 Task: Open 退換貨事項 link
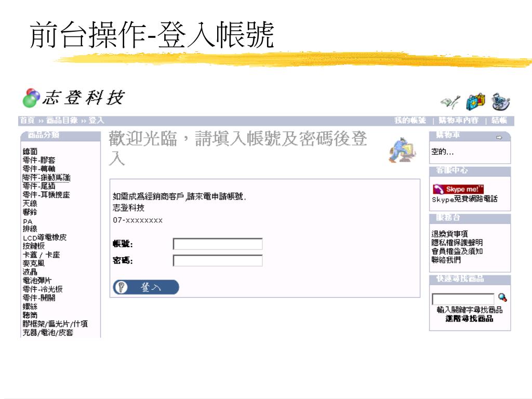point(449,234)
